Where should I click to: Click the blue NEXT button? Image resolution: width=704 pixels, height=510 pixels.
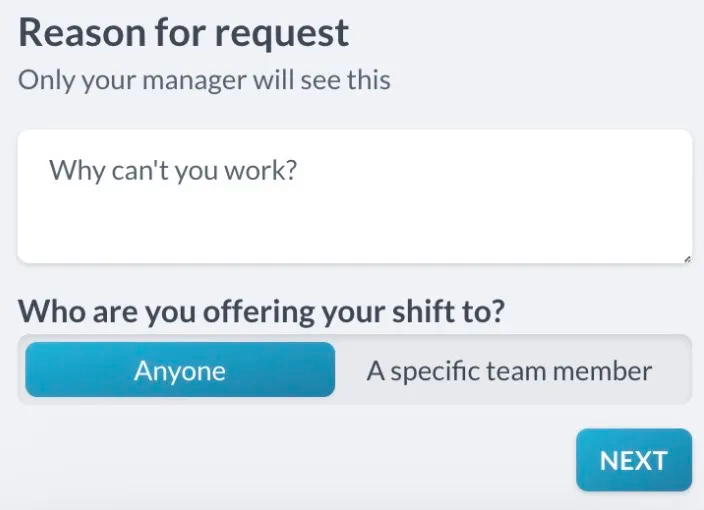tap(633, 460)
